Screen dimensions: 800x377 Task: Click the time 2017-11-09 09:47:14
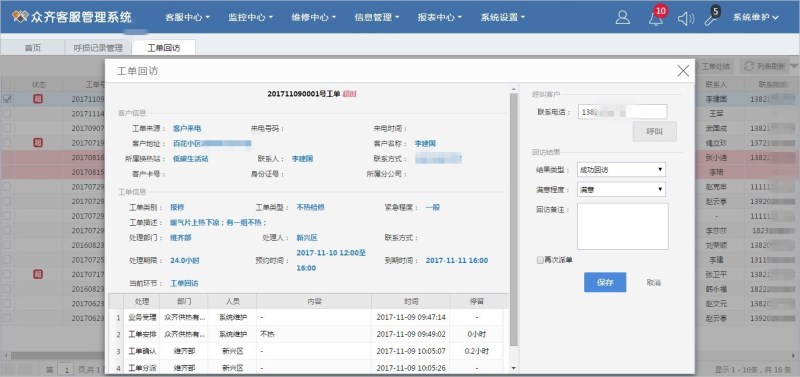tap(411, 317)
